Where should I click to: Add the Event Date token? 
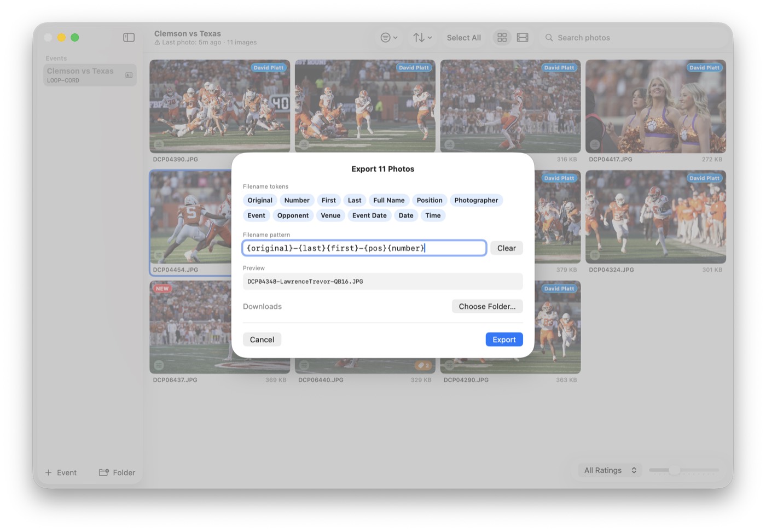(x=369, y=215)
